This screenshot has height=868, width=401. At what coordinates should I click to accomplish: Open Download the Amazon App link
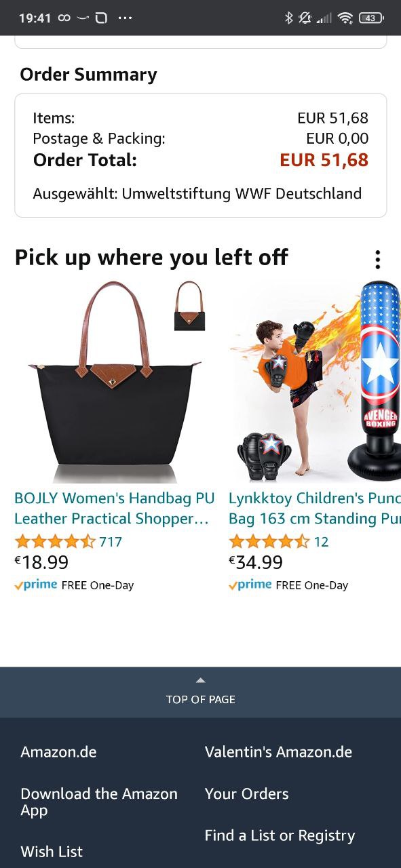(x=99, y=802)
